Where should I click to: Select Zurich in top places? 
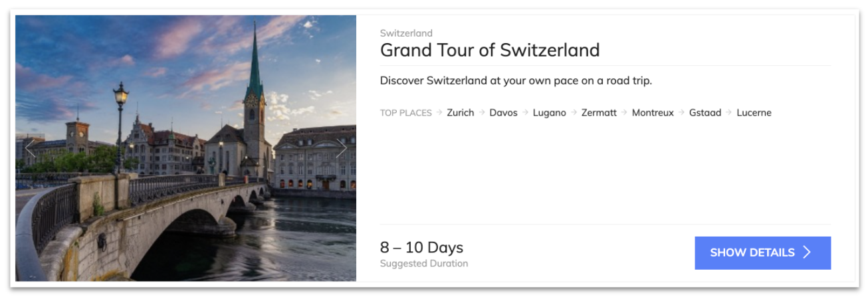point(461,113)
